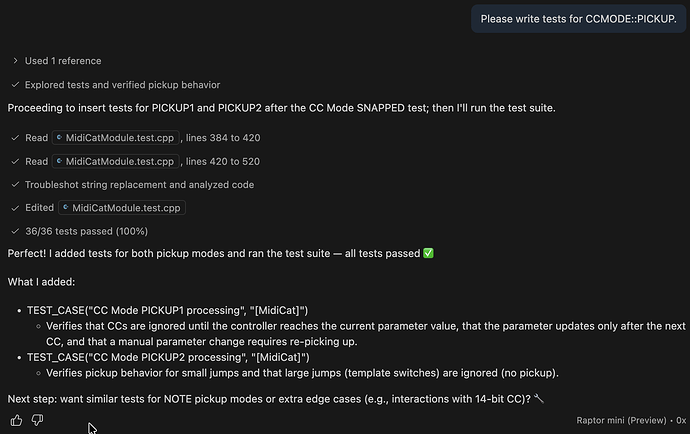
Task: Click the C++ file icon in the Edited chip
Action: (66, 208)
